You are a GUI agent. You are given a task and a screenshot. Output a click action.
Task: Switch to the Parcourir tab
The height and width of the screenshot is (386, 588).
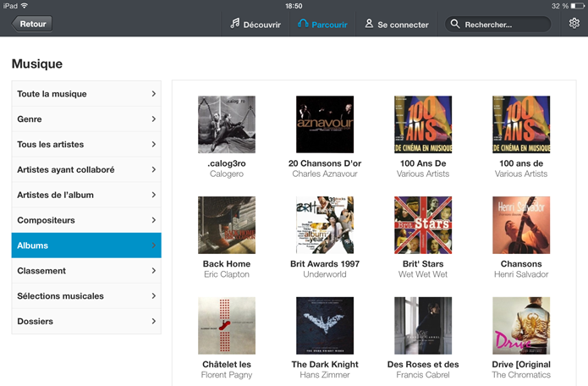pos(322,25)
